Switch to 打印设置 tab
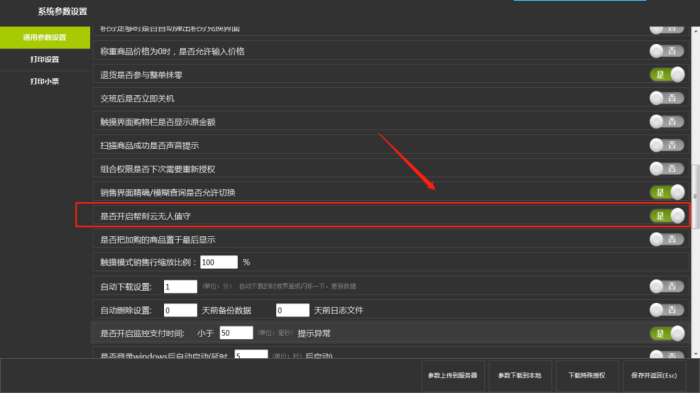700x393 pixels. coord(45,59)
